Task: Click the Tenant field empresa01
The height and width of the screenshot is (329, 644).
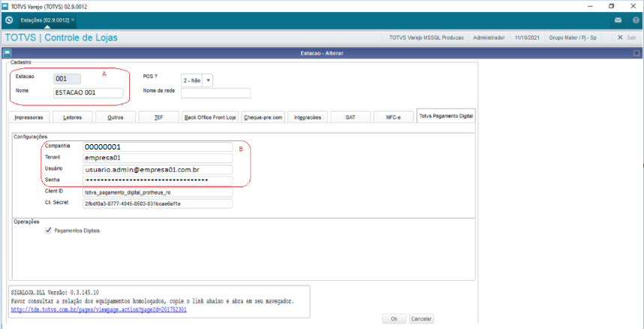Action: coord(158,158)
